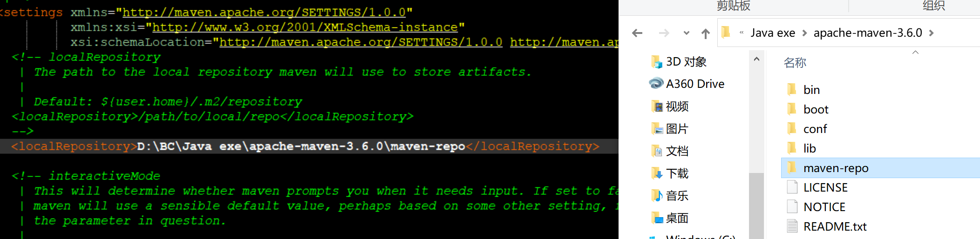Image resolution: width=980 pixels, height=239 pixels.
Task: Click the Forward arrow in File Explorer
Action: tap(664, 33)
